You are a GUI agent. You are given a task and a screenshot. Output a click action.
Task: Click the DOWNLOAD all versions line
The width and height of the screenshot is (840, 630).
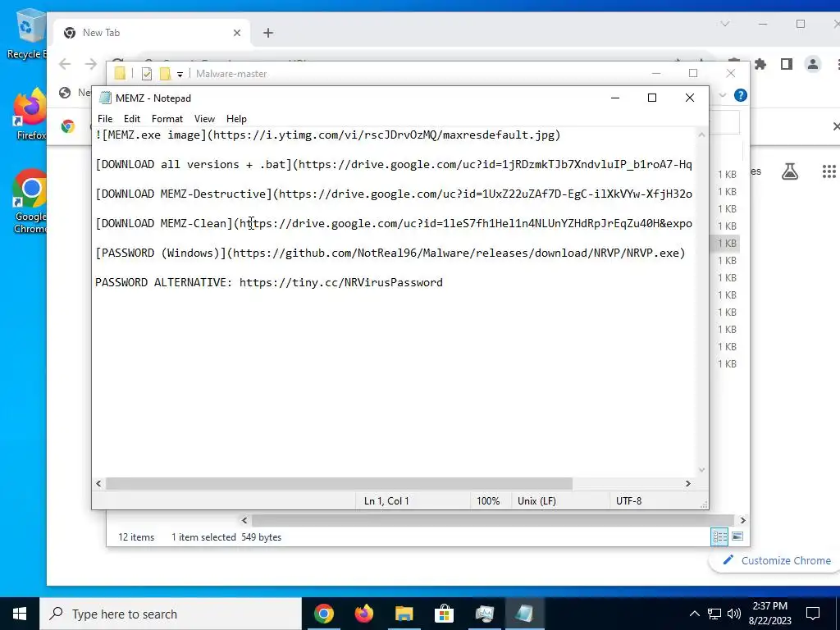pos(394,164)
